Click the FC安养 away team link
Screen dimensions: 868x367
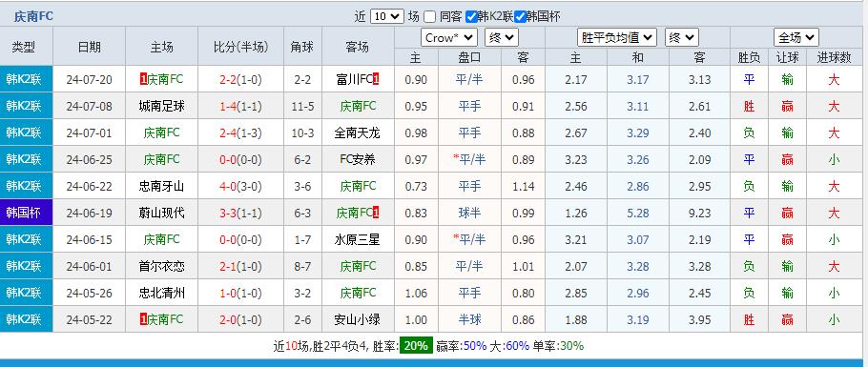point(358,159)
